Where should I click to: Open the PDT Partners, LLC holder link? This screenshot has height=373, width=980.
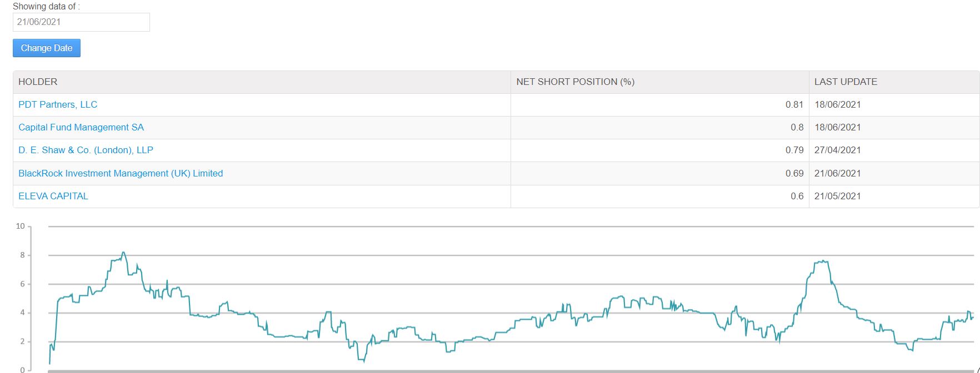pyautogui.click(x=58, y=104)
